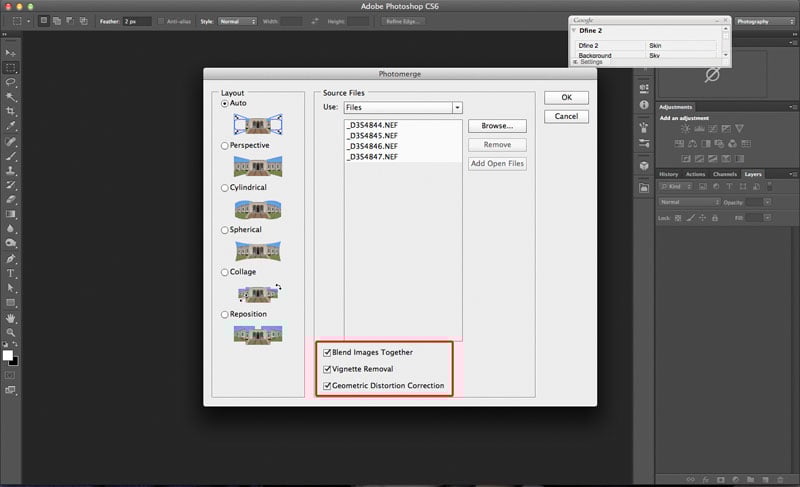Open the Brush Presets panel icon
Image resolution: width=800 pixels, height=487 pixels.
pos(644,144)
